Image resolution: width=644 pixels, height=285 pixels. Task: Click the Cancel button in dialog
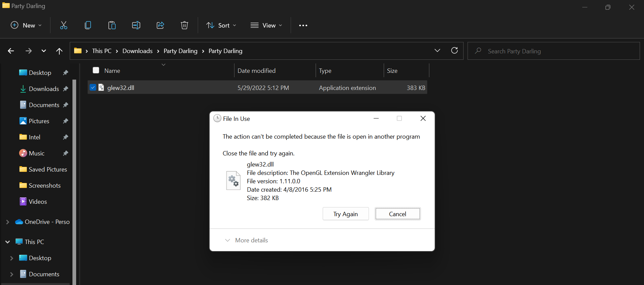coord(397,214)
